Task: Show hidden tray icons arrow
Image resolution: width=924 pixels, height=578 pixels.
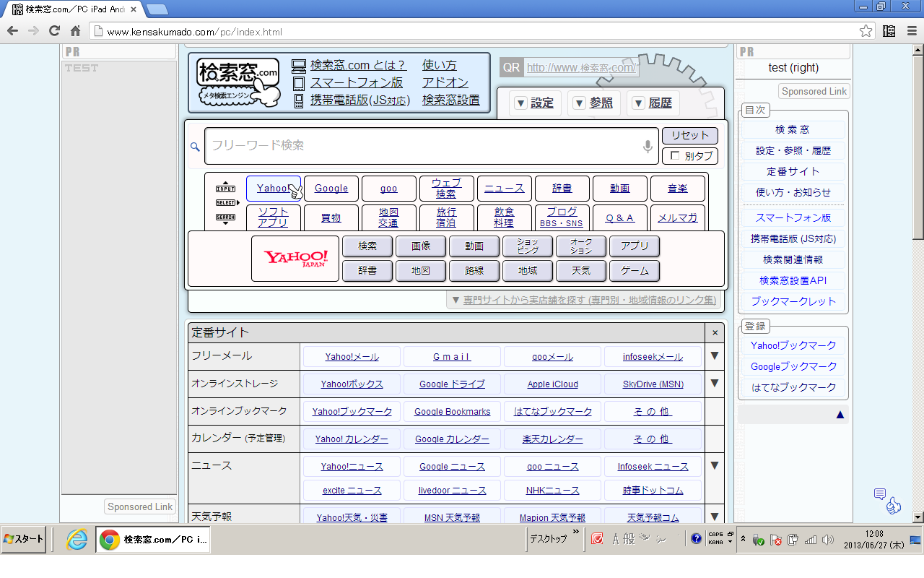Action: (744, 539)
